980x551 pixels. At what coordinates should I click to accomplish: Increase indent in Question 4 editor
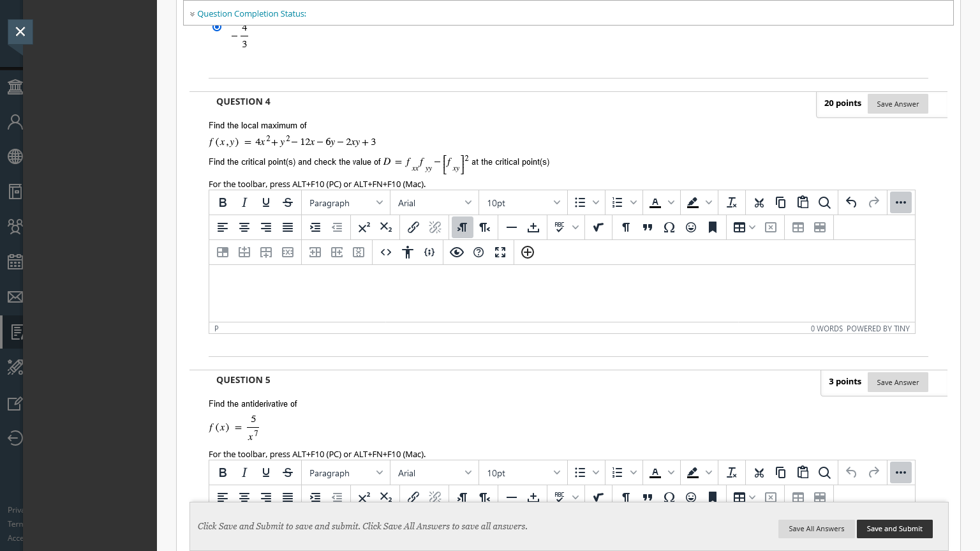pos(315,227)
